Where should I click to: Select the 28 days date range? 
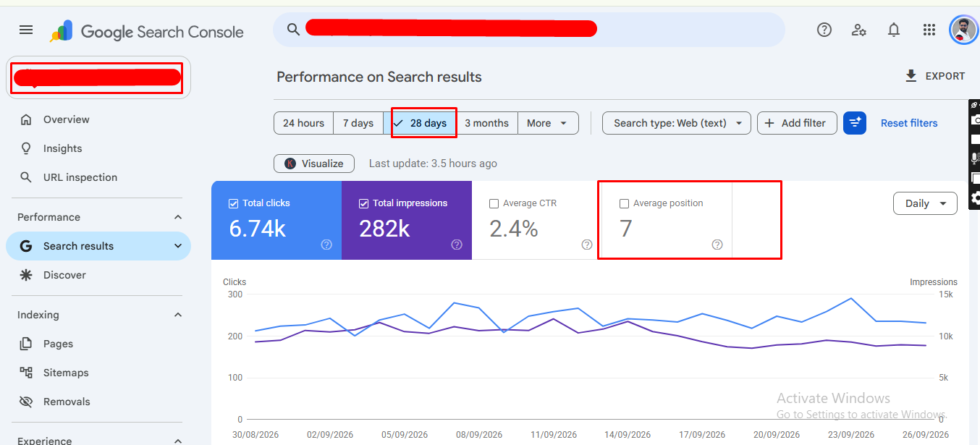(420, 123)
